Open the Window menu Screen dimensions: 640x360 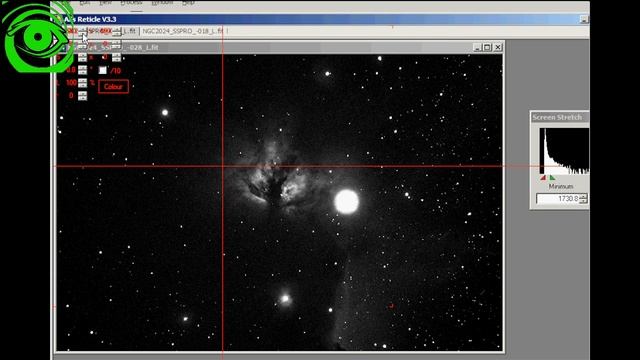[x=162, y=3]
